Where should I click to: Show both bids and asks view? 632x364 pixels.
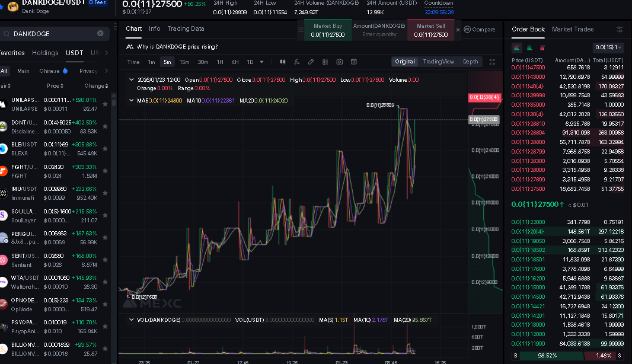516,47
